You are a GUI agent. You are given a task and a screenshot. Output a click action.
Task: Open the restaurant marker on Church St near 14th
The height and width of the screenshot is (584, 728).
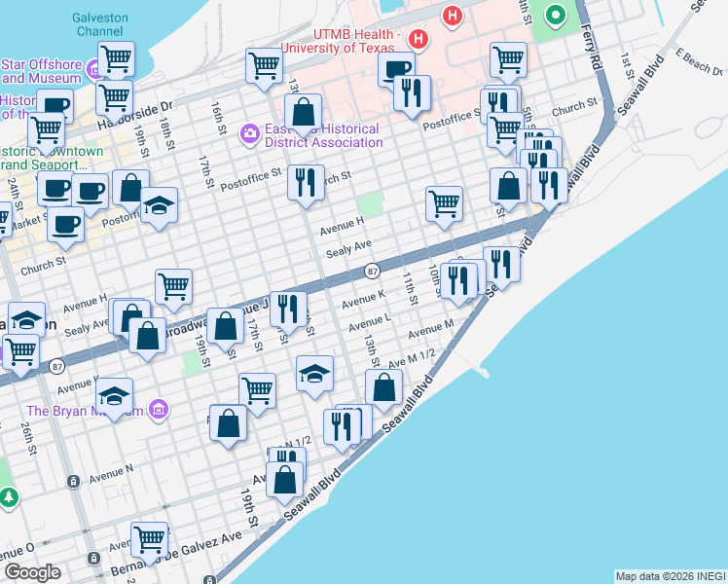pyautogui.click(x=306, y=183)
